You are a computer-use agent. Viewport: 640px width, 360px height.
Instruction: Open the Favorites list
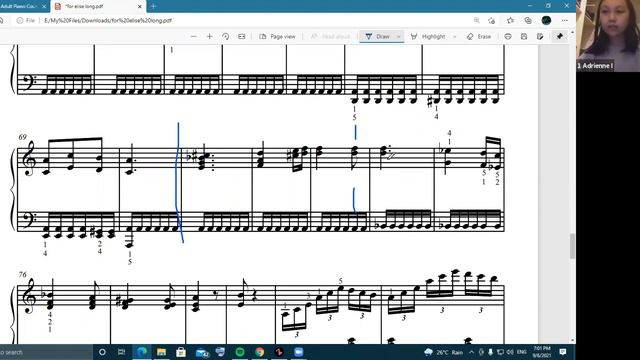510,20
